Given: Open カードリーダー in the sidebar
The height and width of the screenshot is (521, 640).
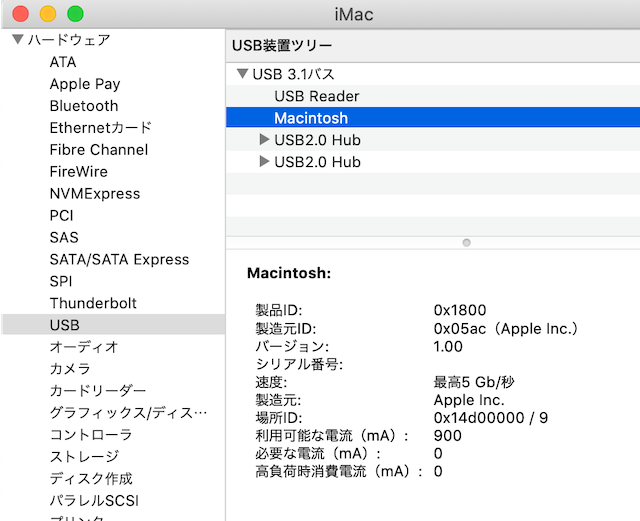Looking at the screenshot, I should click(98, 391).
